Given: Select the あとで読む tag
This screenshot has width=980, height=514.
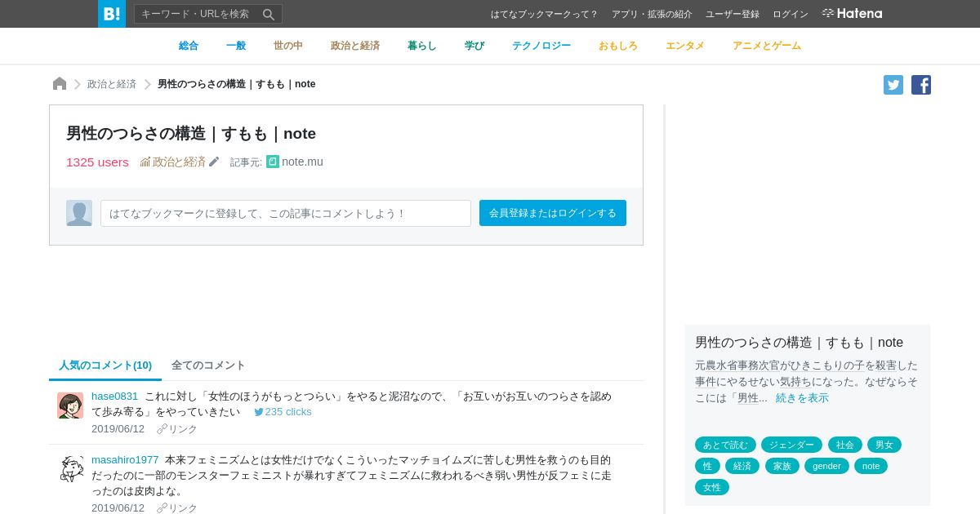Looking at the screenshot, I should click(x=725, y=445).
